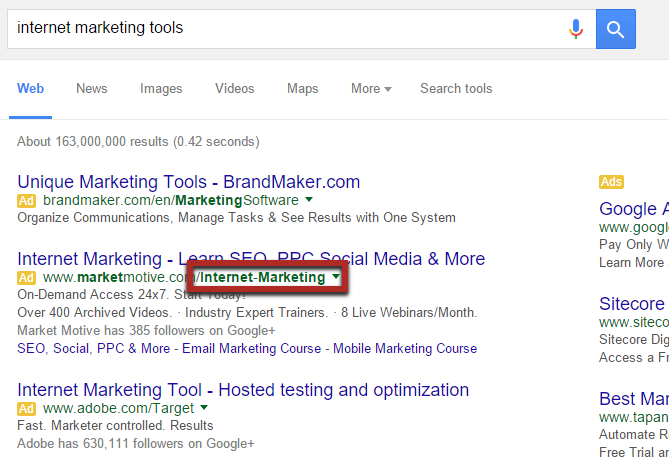Expand the marketmotive.com ad URL dropdown arrow
The image size is (669, 457).
[336, 277]
